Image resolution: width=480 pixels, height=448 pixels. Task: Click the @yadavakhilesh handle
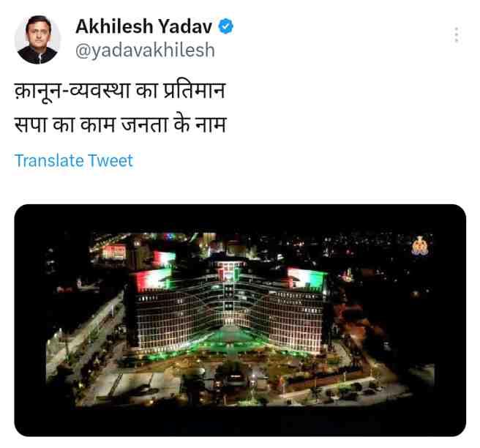click(145, 51)
